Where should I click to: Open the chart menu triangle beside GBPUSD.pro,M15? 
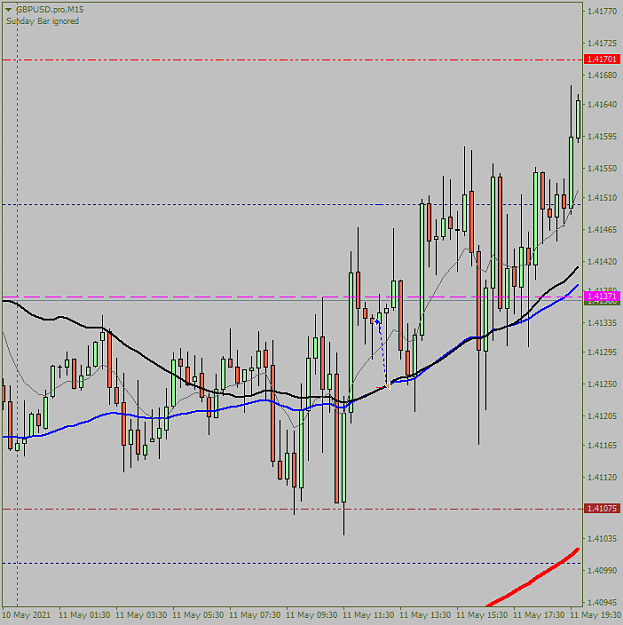[x=8, y=10]
